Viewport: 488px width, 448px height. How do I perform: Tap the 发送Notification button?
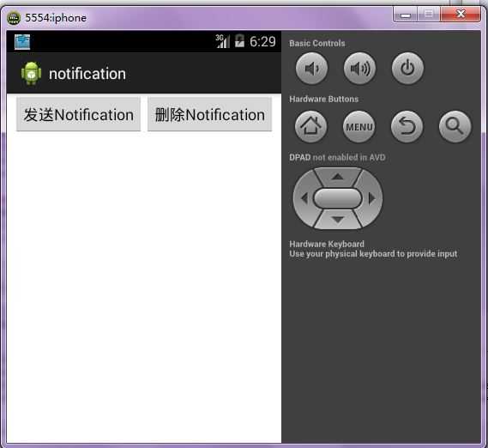click(x=78, y=114)
